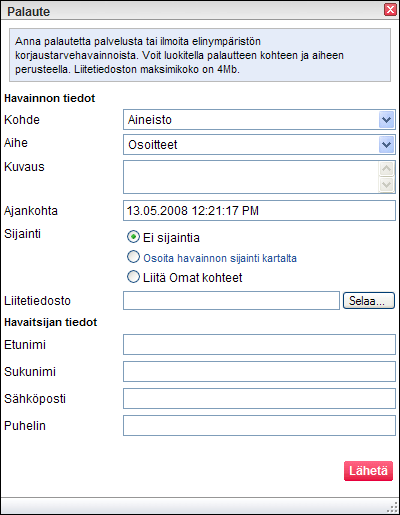Click the Osoita havainnon sijainti kartalta link

pos(220,258)
